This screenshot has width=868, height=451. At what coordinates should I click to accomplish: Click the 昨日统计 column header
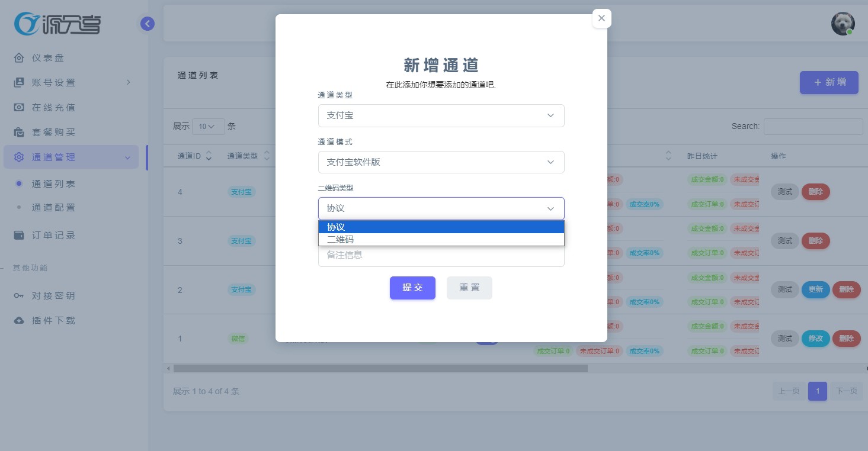pyautogui.click(x=702, y=156)
